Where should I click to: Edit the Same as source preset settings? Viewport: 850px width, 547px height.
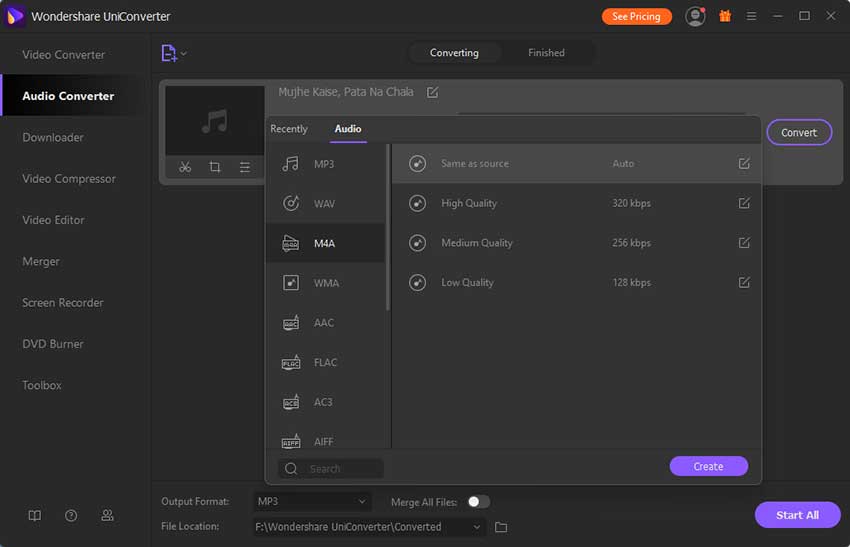744,163
